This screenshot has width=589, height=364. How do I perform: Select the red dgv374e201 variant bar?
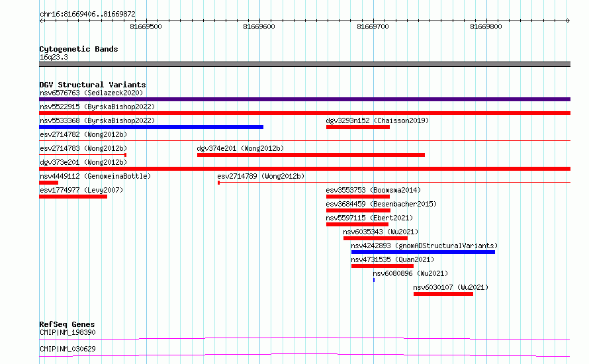click(311, 155)
